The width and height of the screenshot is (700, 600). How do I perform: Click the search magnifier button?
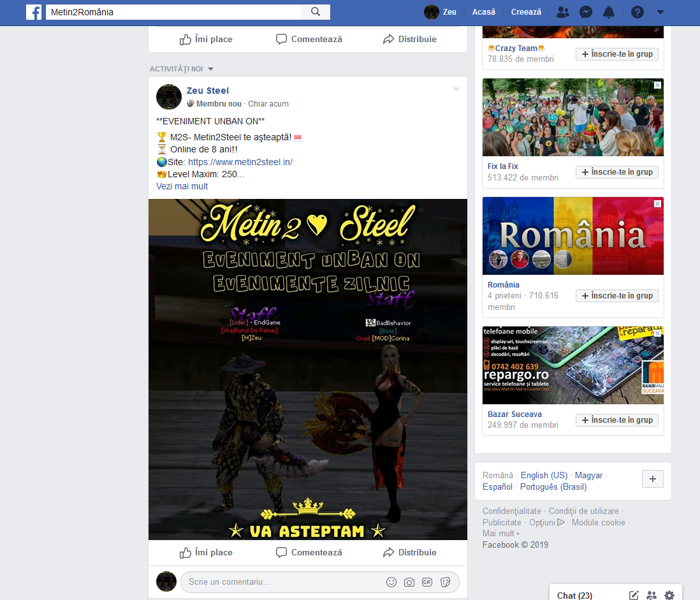(316, 12)
